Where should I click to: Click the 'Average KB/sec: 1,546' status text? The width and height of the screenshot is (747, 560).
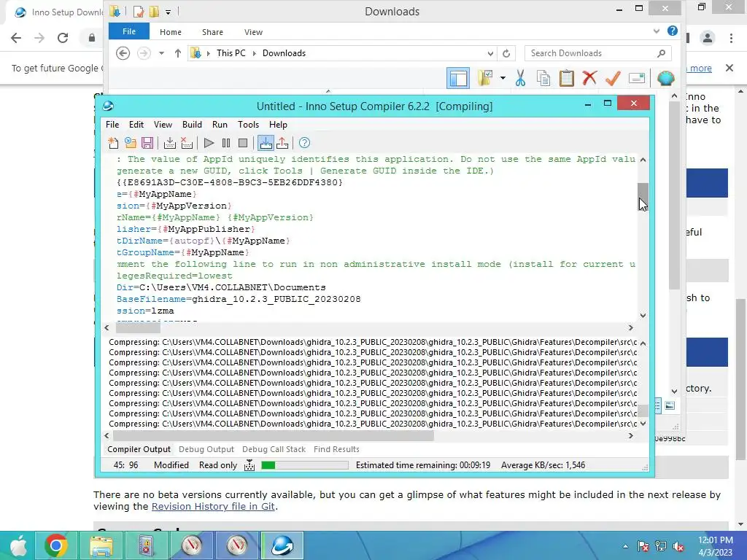pyautogui.click(x=543, y=465)
